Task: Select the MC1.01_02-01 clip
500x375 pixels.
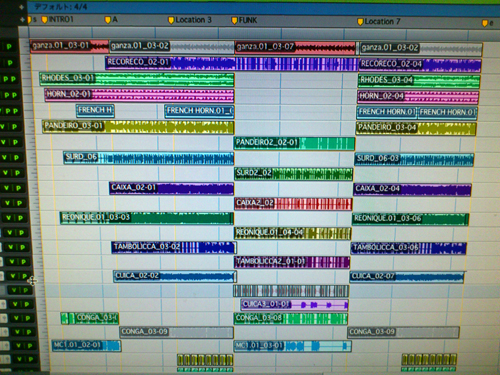Action: pos(86,345)
